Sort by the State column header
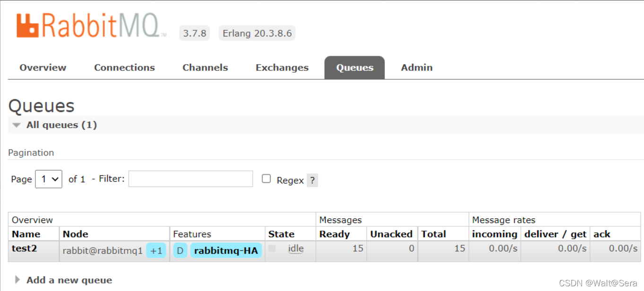 tap(282, 234)
